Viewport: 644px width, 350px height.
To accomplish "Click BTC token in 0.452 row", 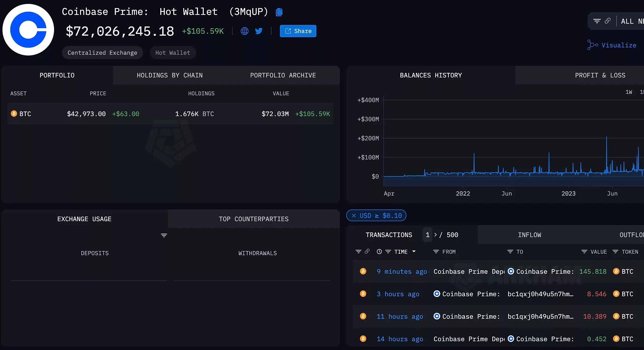I will pyautogui.click(x=623, y=339).
